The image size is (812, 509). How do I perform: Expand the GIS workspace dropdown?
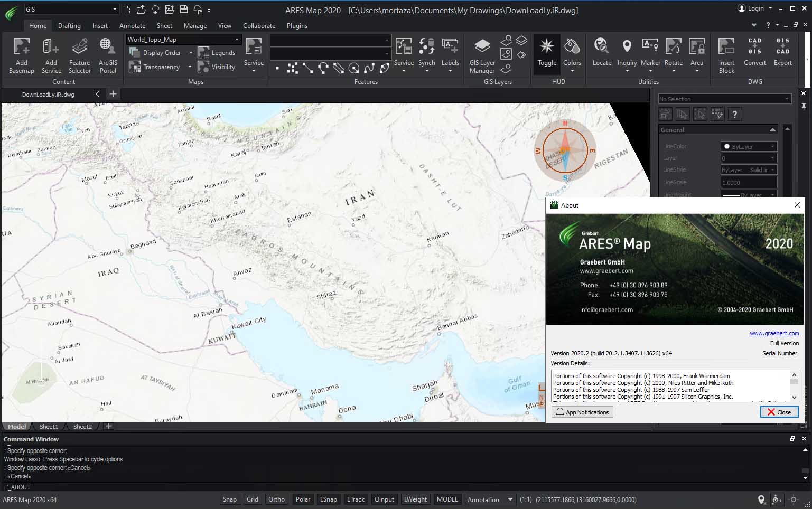pos(71,10)
